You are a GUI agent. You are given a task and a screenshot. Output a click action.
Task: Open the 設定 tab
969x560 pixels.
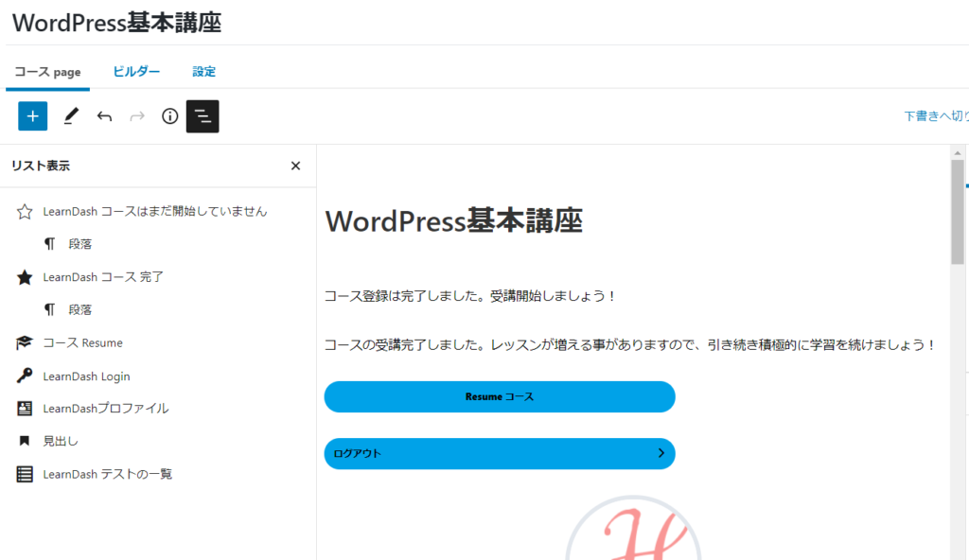pyautogui.click(x=204, y=72)
